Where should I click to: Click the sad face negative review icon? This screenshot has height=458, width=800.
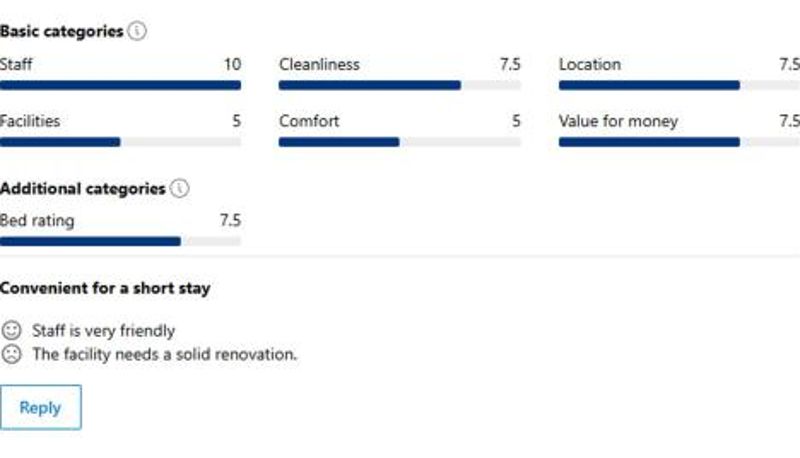[x=11, y=354]
